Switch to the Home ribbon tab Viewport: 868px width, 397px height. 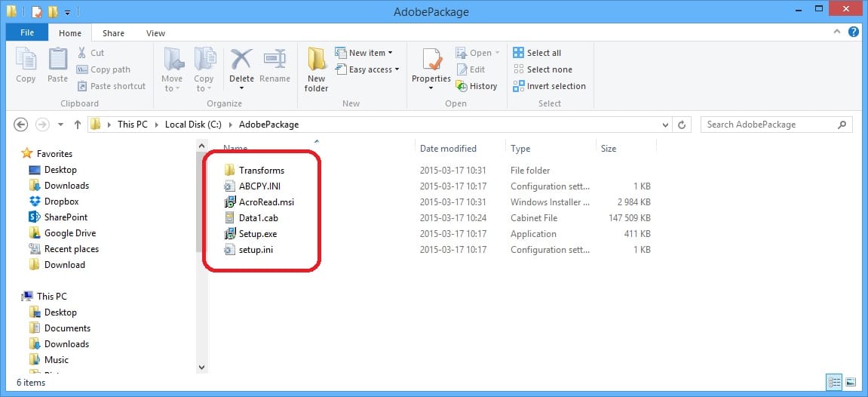click(x=69, y=33)
